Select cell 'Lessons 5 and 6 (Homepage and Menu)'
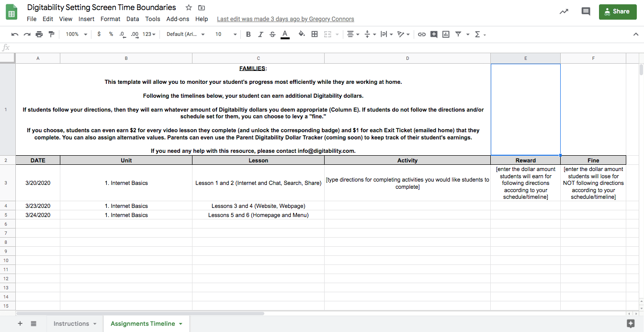The height and width of the screenshot is (332, 644). coord(258,215)
